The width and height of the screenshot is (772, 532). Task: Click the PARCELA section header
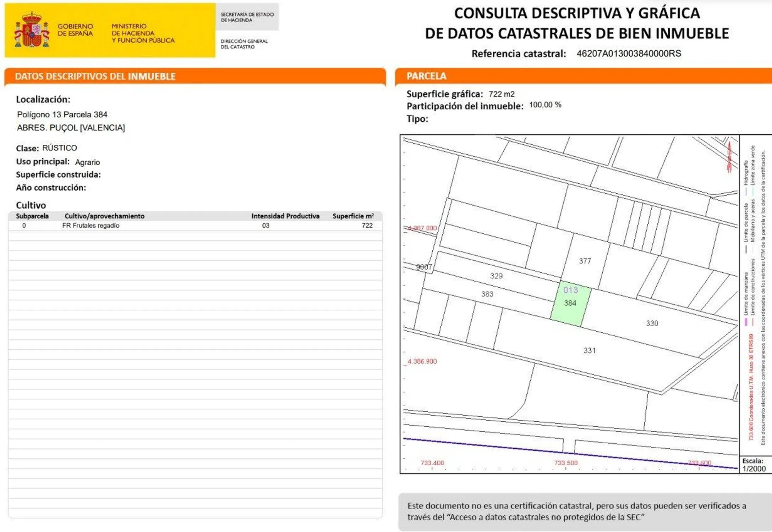[x=426, y=76]
